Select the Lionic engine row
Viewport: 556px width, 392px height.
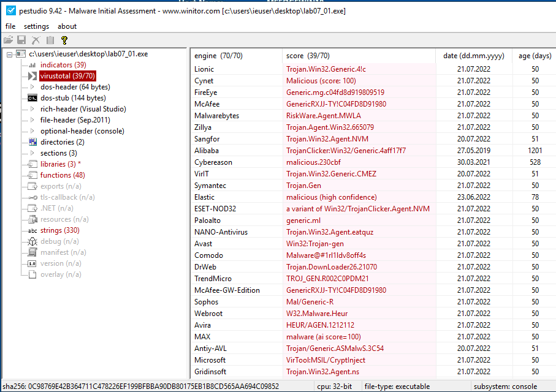point(373,69)
